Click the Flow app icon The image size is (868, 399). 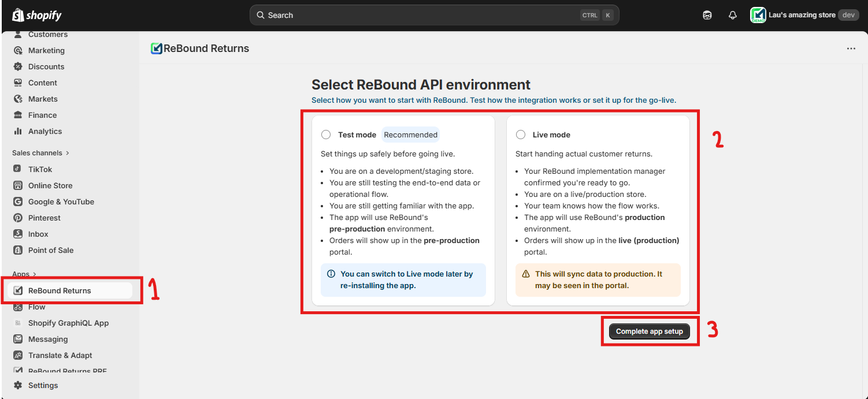(x=18, y=307)
